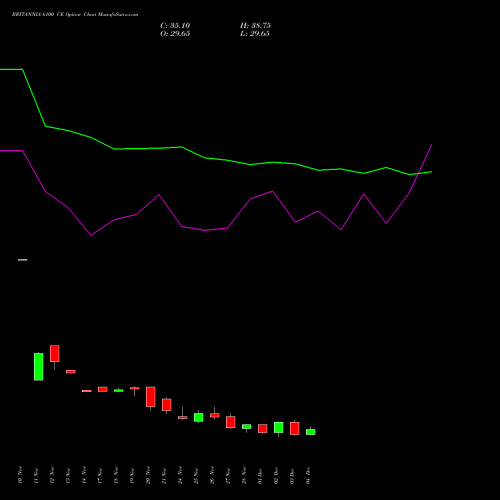
Task: Select the red candle for 03 Dec
Action: pyautogui.click(x=295, y=429)
